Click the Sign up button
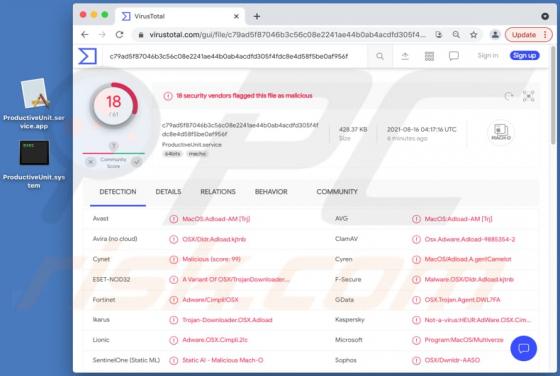This screenshot has width=560, height=376. [x=524, y=56]
